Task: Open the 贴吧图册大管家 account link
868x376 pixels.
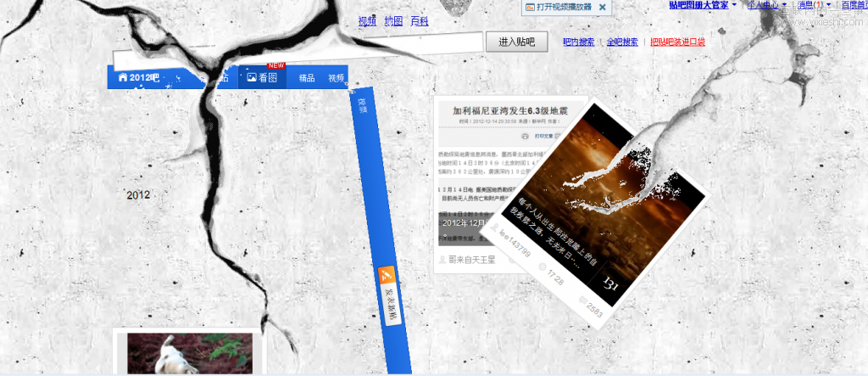Action: 698,5
